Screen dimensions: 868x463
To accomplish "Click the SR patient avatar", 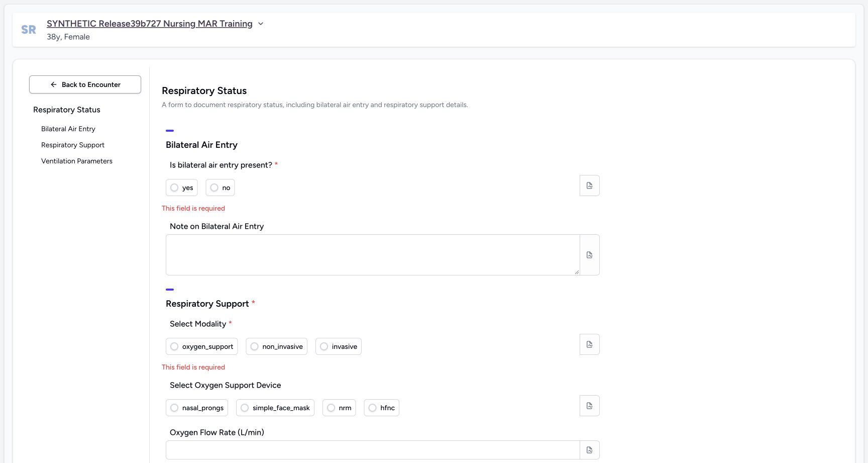I will click(29, 30).
